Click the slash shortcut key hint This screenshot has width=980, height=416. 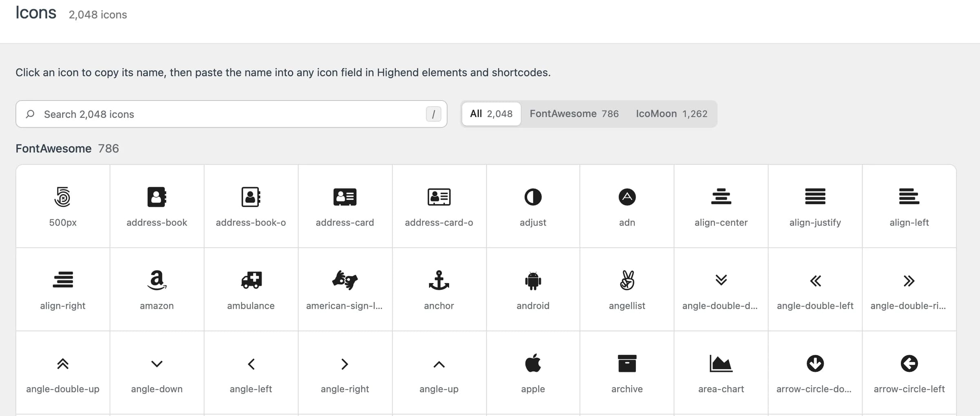click(x=433, y=114)
